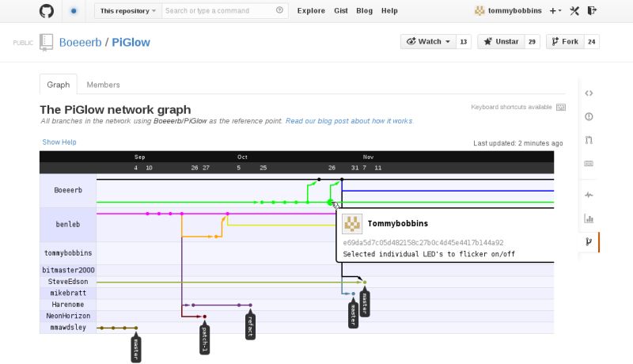633x364 pixels.
Task: Open Blog in the top navigation
Action: (x=364, y=11)
